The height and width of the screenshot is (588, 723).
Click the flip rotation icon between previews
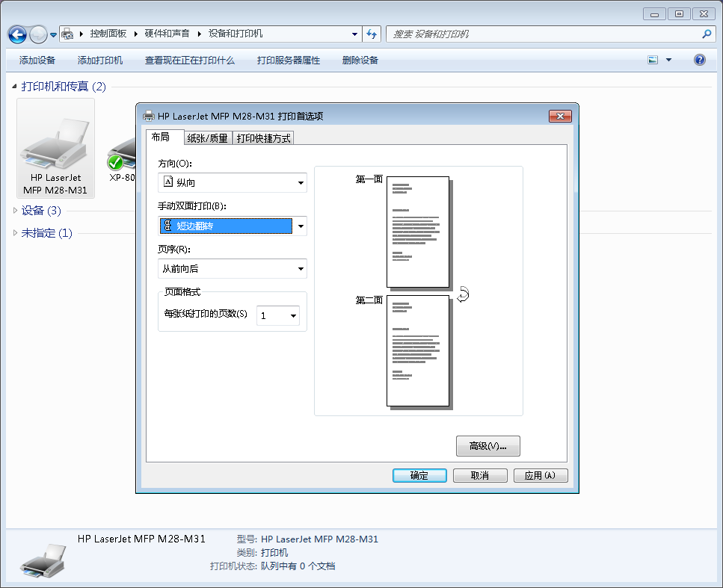[463, 294]
